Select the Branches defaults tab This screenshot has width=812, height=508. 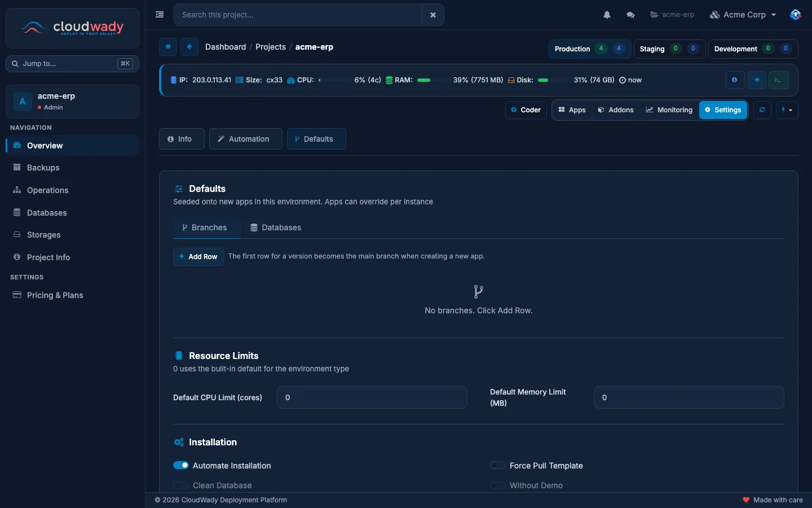coord(207,227)
